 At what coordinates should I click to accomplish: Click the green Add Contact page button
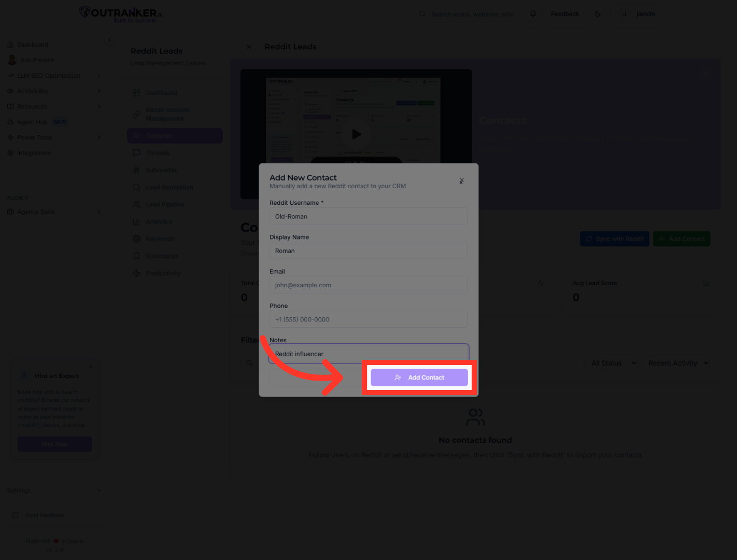(x=682, y=239)
